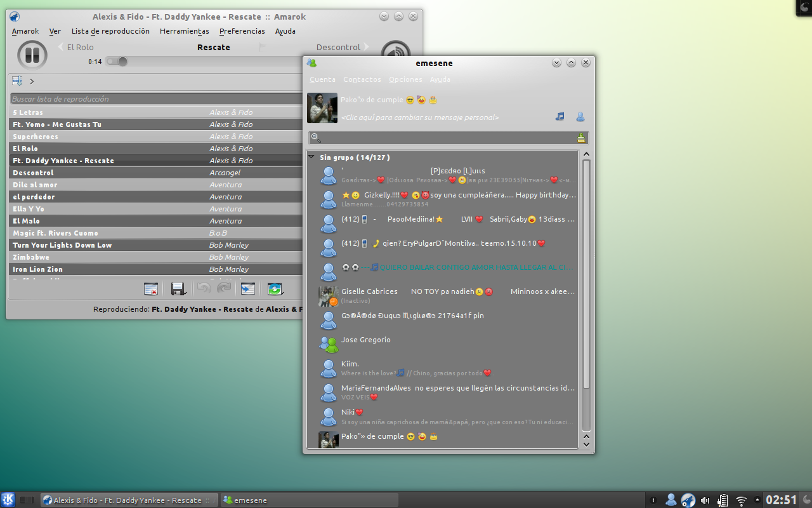812x508 pixels.
Task: Click the emesene tray icon in the panel
Action: pyautogui.click(x=671, y=500)
